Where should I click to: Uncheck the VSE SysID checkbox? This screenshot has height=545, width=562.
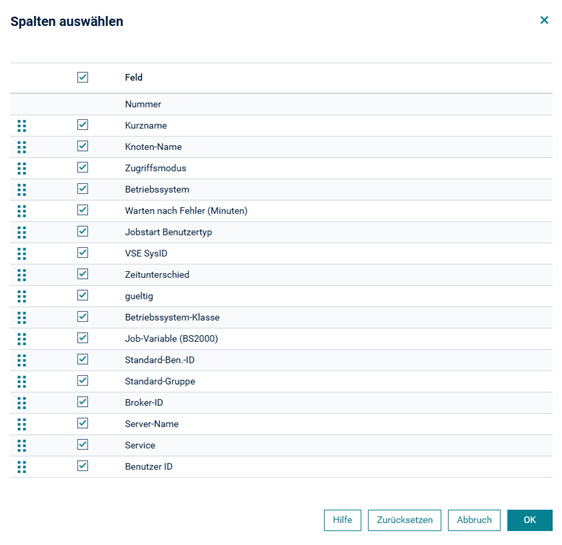click(x=82, y=253)
